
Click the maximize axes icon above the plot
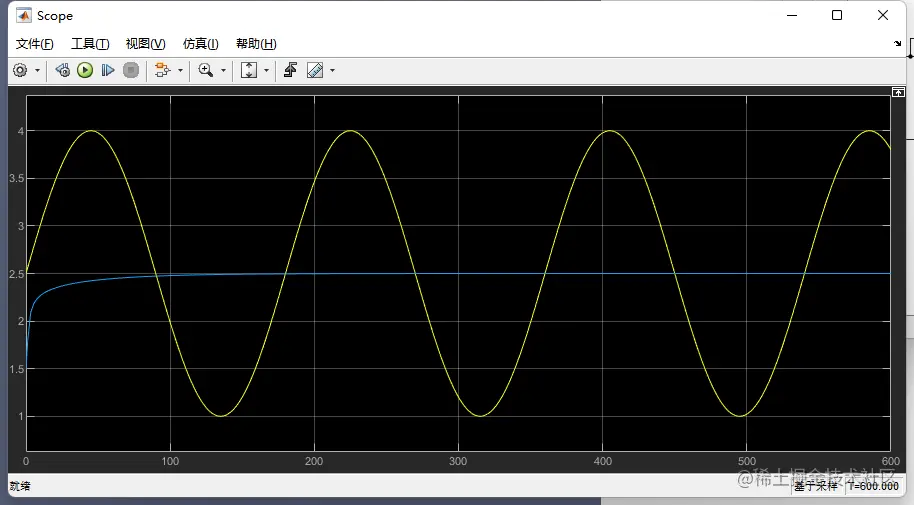[898, 92]
